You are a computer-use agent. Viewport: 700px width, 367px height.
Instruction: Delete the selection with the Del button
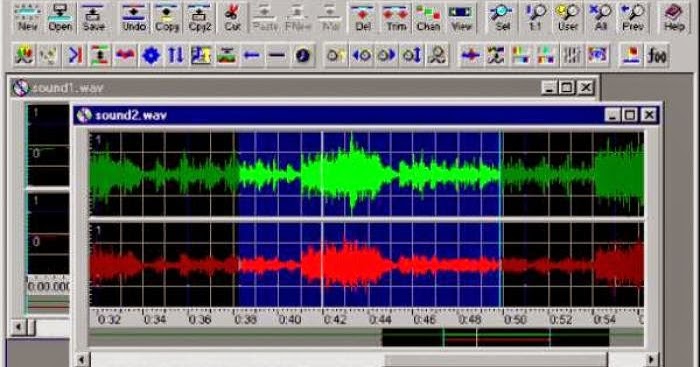(x=363, y=17)
